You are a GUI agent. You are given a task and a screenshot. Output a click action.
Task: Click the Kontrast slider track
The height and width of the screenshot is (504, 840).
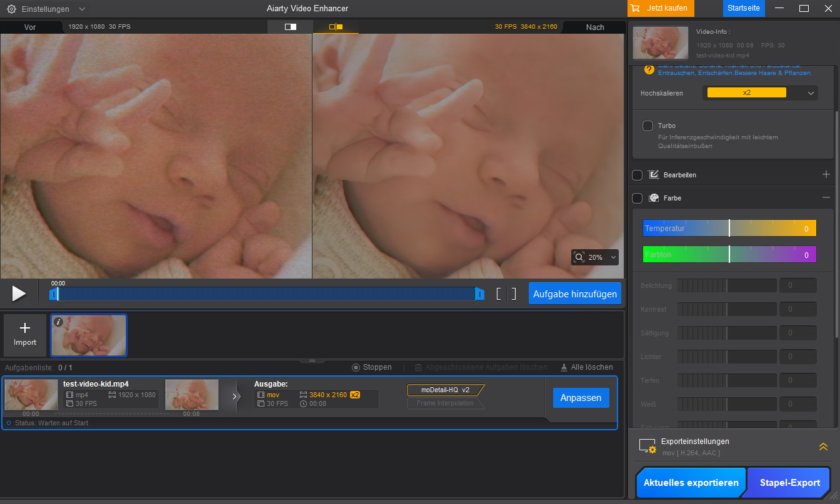(x=727, y=309)
